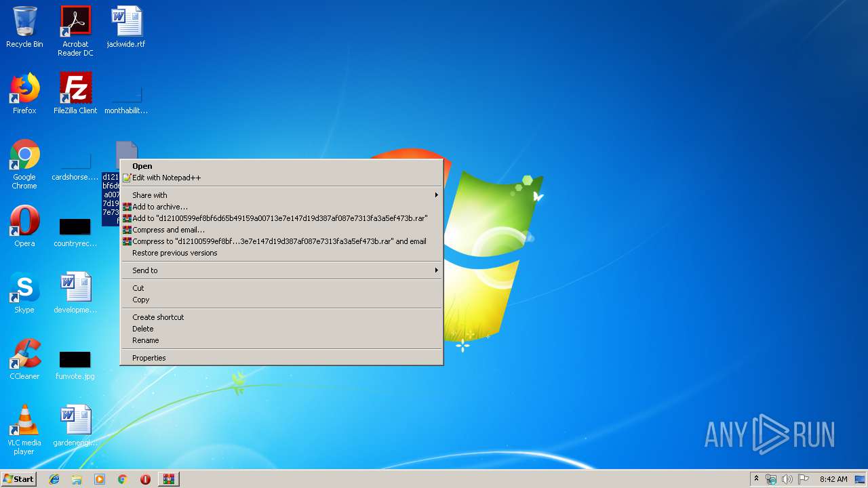Launch Chrome from the taskbar
The width and height of the screenshot is (868, 488).
(123, 479)
